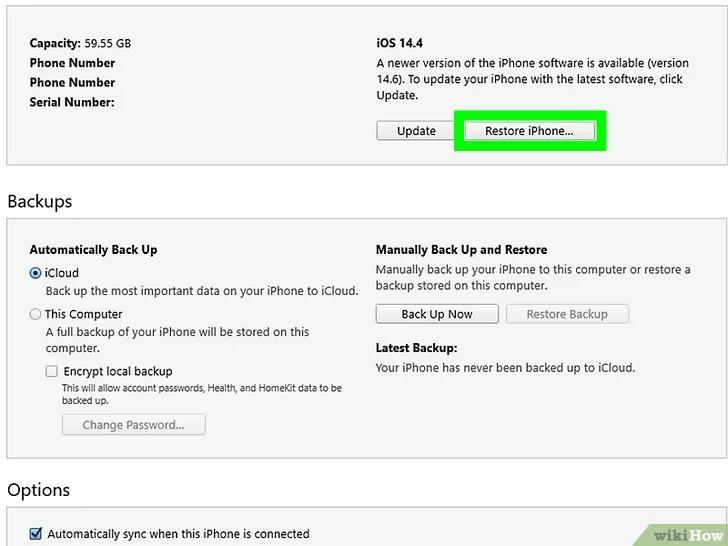This screenshot has width=728, height=546.
Task: Click the Restore iPhone... button
Action: [529, 131]
